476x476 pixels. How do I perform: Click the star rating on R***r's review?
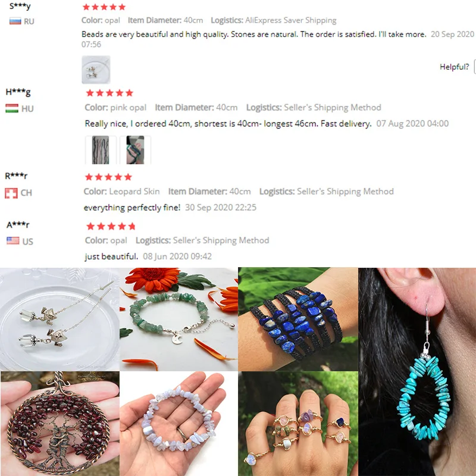pos(108,177)
